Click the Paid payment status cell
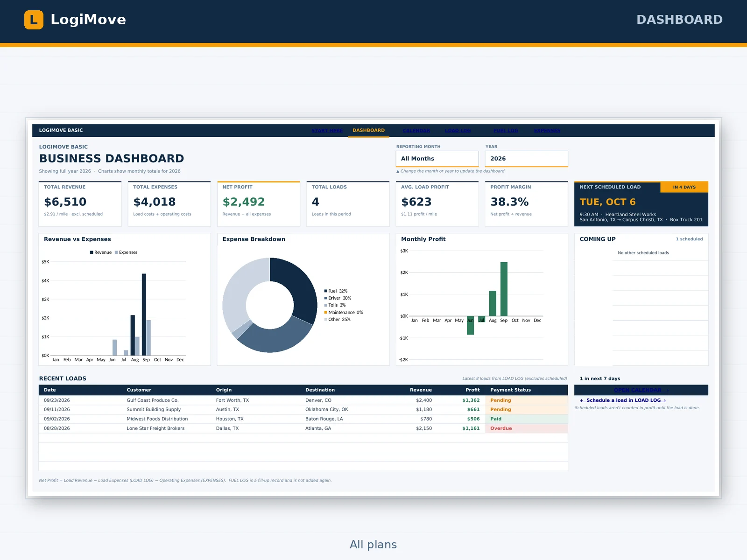The height and width of the screenshot is (560, 747). tap(526, 419)
